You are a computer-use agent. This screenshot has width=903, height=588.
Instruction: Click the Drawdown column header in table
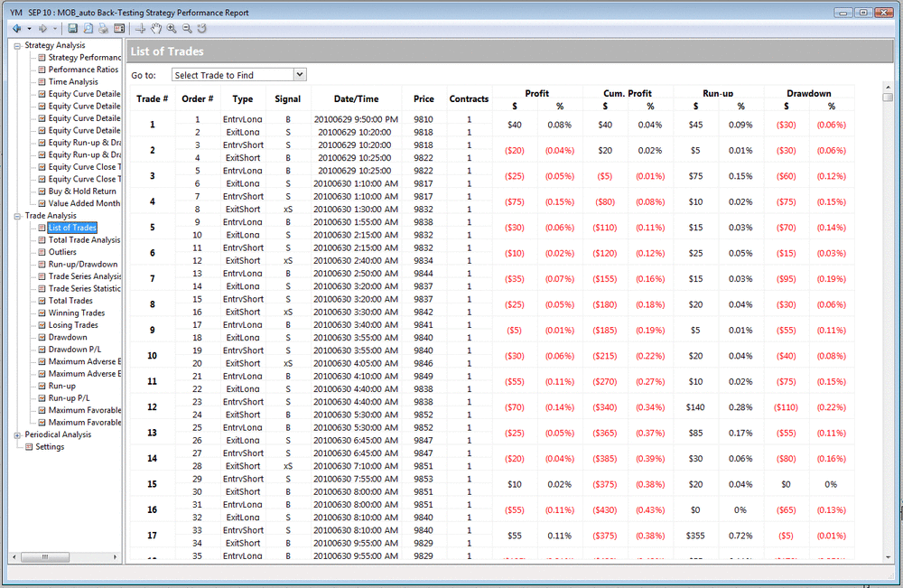coord(808,93)
